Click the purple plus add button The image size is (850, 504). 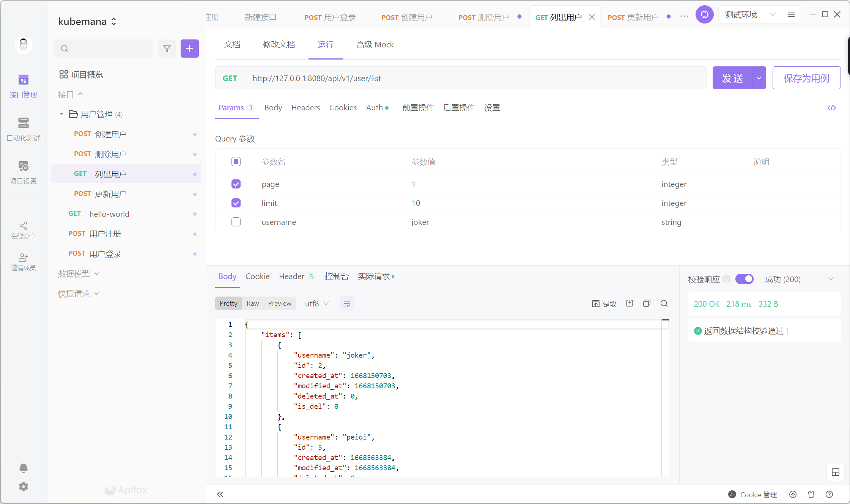tap(190, 49)
